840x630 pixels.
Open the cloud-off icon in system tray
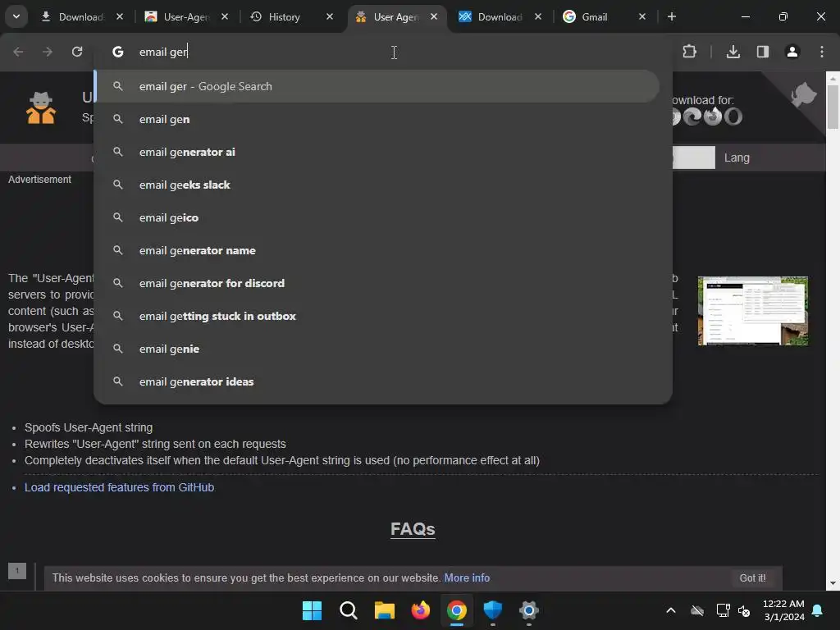pyautogui.click(x=697, y=610)
